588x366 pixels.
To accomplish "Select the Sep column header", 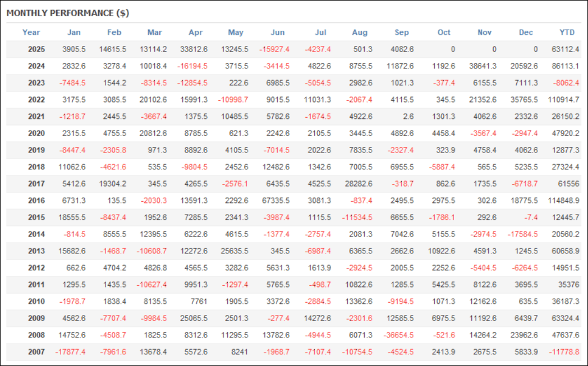I will point(402,33).
